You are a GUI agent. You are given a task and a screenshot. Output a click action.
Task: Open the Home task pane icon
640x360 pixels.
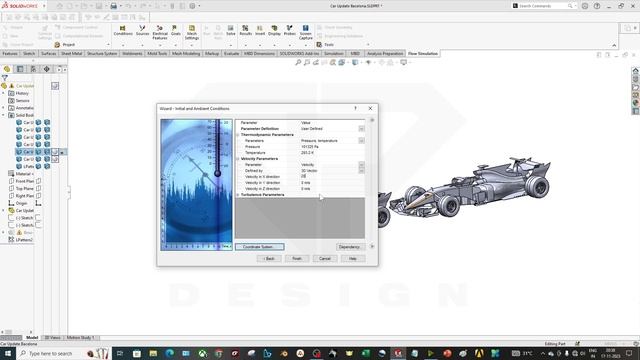[636, 71]
